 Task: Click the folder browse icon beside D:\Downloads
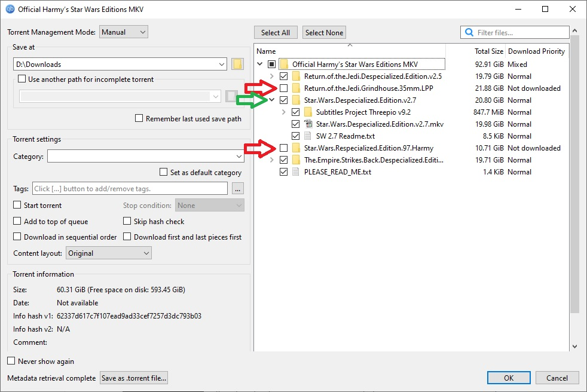tap(237, 64)
